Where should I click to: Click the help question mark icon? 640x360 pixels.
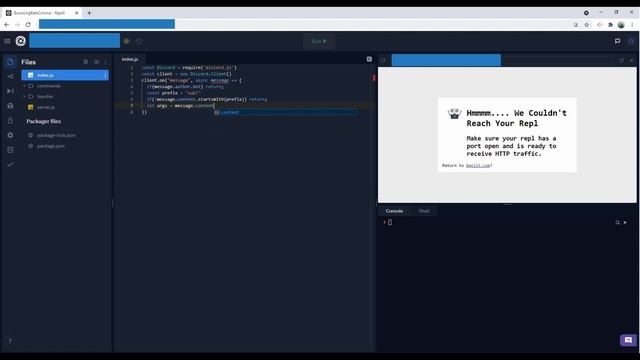[10, 341]
